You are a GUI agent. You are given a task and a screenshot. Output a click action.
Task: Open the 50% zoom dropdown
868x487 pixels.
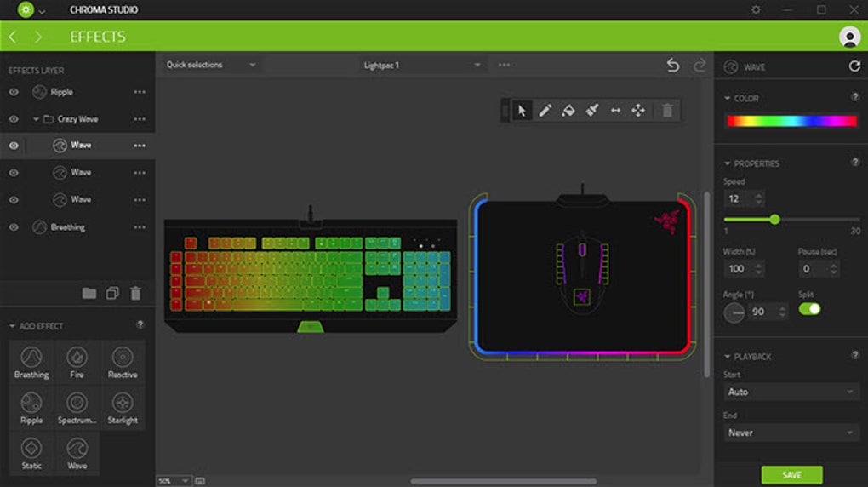174,481
